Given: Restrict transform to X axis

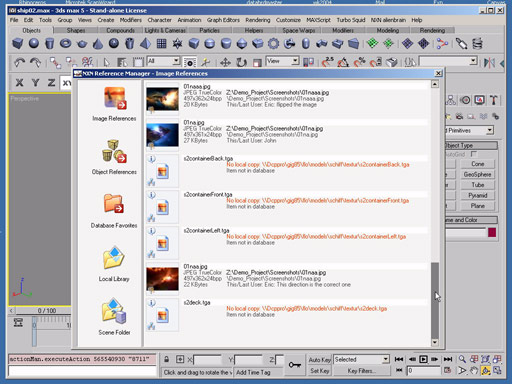Looking at the screenshot, I should tap(20, 83).
